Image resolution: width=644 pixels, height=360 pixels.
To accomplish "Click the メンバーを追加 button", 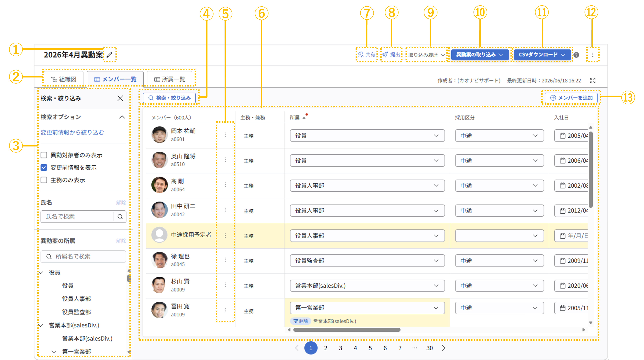I will click(x=571, y=98).
